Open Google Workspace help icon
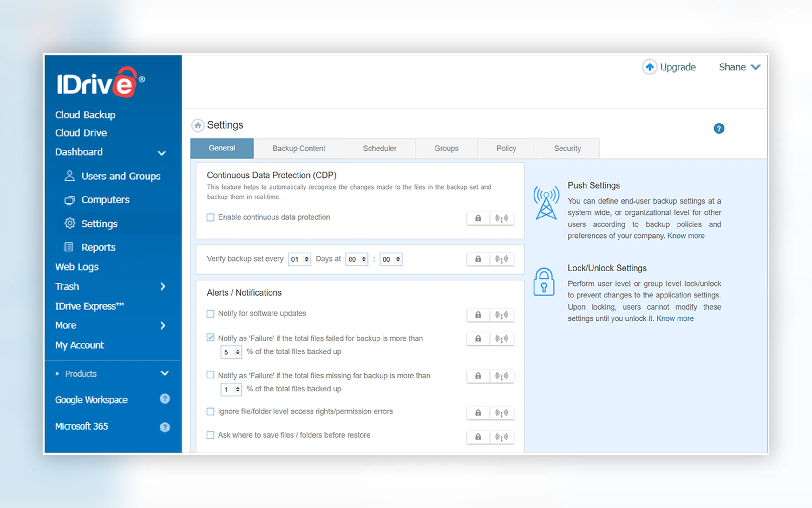Image resolution: width=812 pixels, height=508 pixels. click(165, 399)
